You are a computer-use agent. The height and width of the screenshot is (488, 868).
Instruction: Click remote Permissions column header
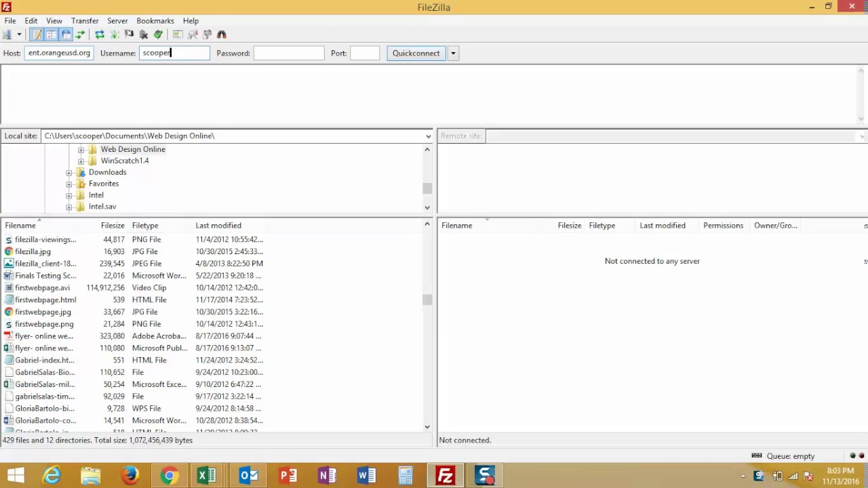click(x=723, y=225)
